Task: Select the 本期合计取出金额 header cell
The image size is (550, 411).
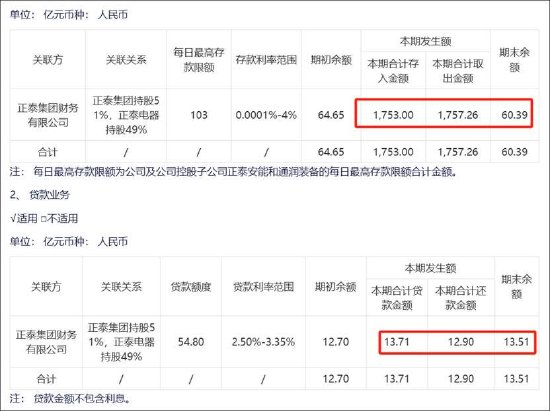Action: coord(458,70)
